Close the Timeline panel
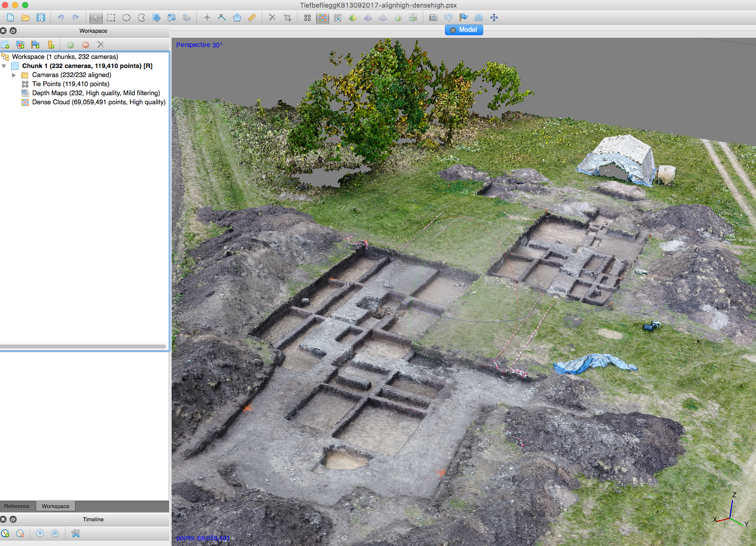Screen dimensions: 756x546 [4, 519]
